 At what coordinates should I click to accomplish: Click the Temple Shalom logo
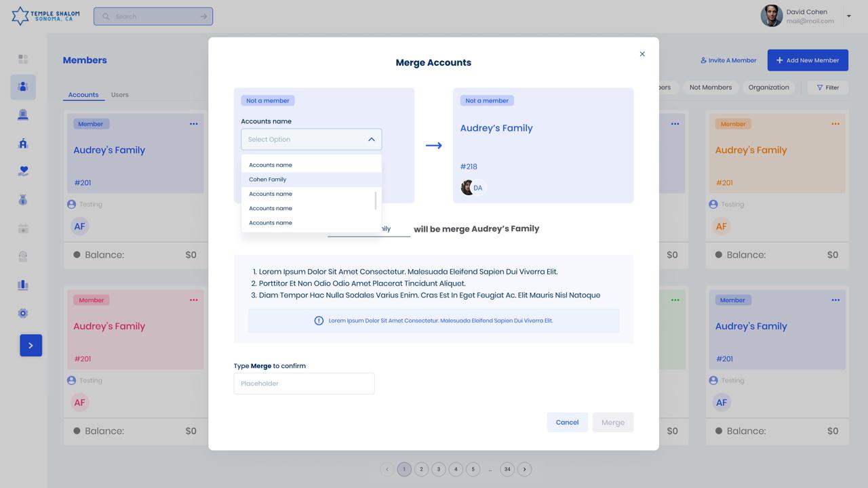point(45,16)
